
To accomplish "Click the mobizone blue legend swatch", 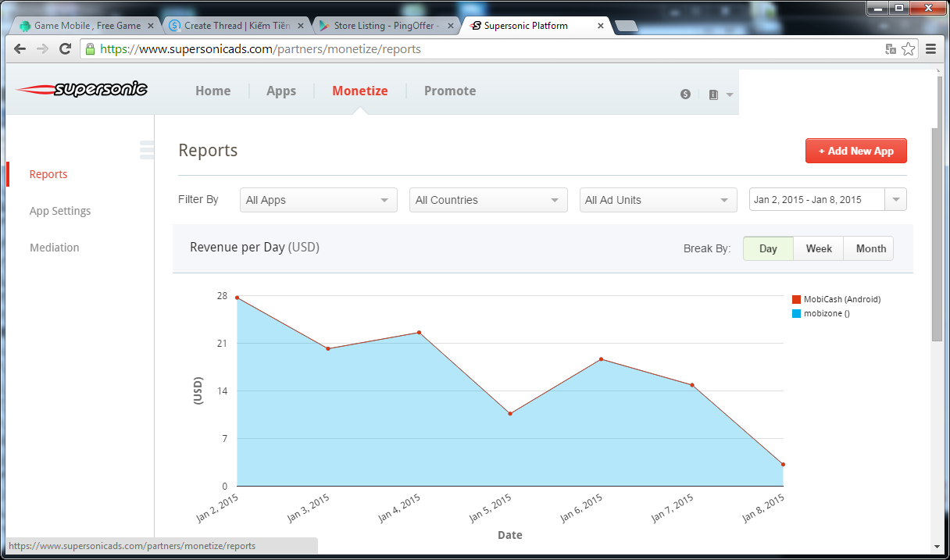I will coord(797,313).
